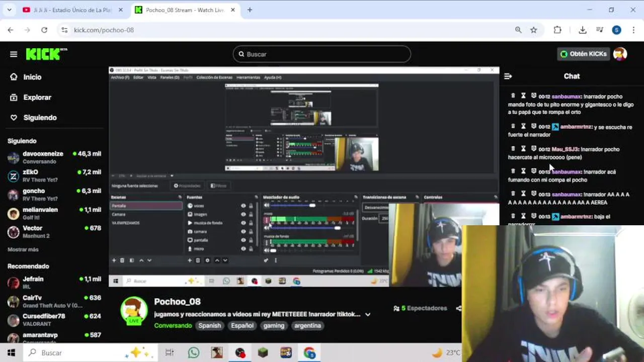This screenshot has width=644, height=362.
Task: Open a new browser tab
Action: (x=250, y=10)
